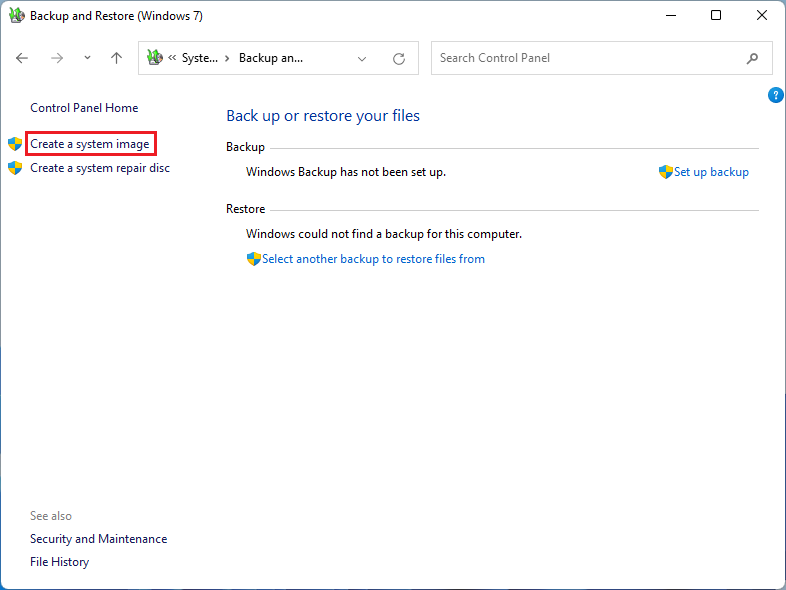Expand the hidden breadcrumb double-chevron
This screenshot has height=590, width=786.
click(173, 58)
